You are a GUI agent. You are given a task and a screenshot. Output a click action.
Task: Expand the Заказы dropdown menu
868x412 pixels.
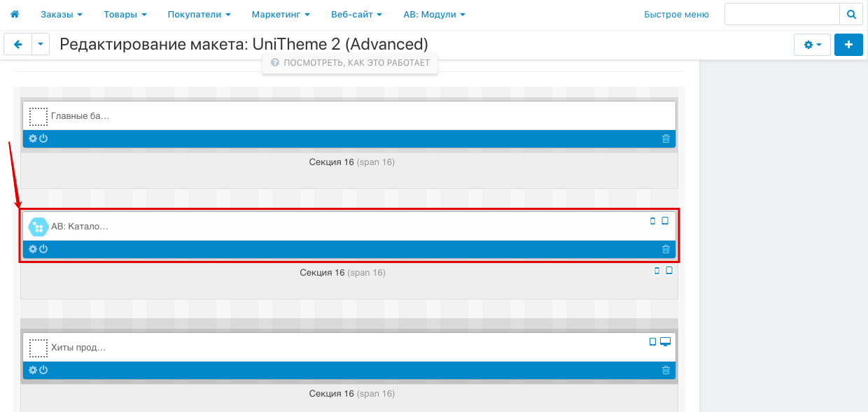click(x=62, y=14)
